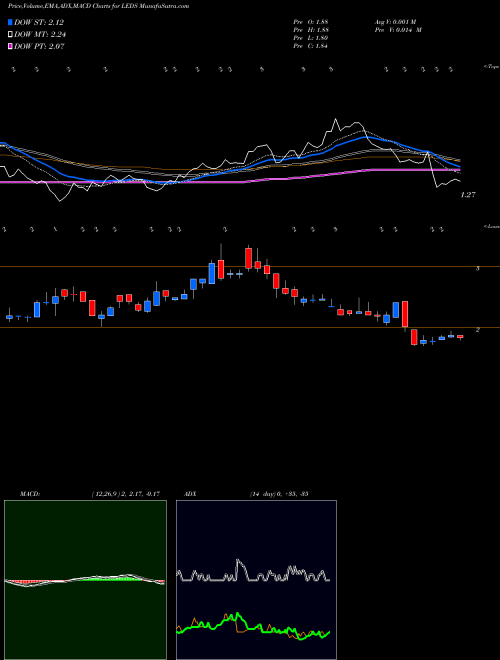500x660 pixels.
Task: Click the 'Pre L: 1.80' low value
Action: pyautogui.click(x=311, y=38)
